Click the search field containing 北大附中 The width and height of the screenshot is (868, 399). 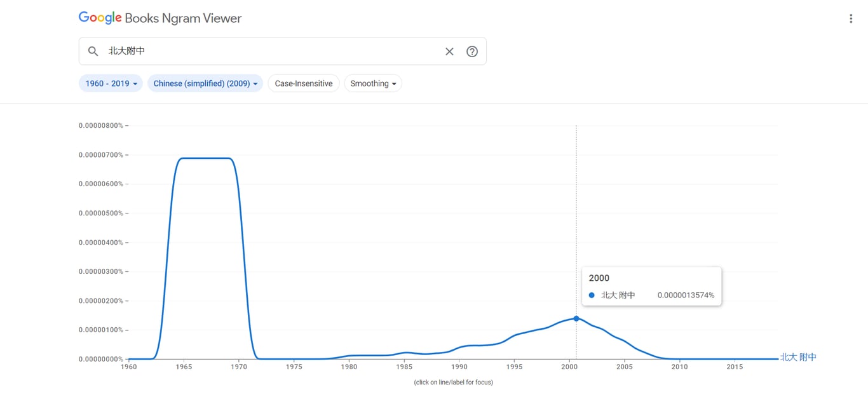pos(267,51)
